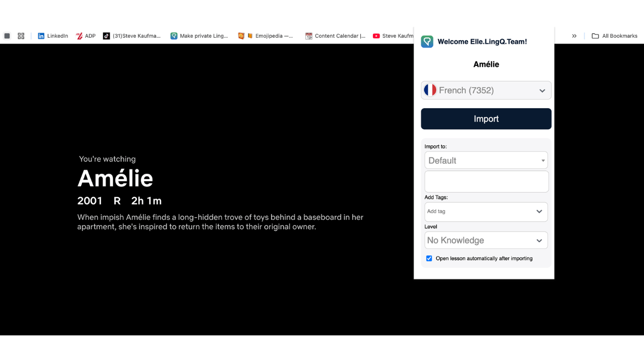Click the French flag icon
Image resolution: width=644 pixels, height=362 pixels.
click(430, 90)
